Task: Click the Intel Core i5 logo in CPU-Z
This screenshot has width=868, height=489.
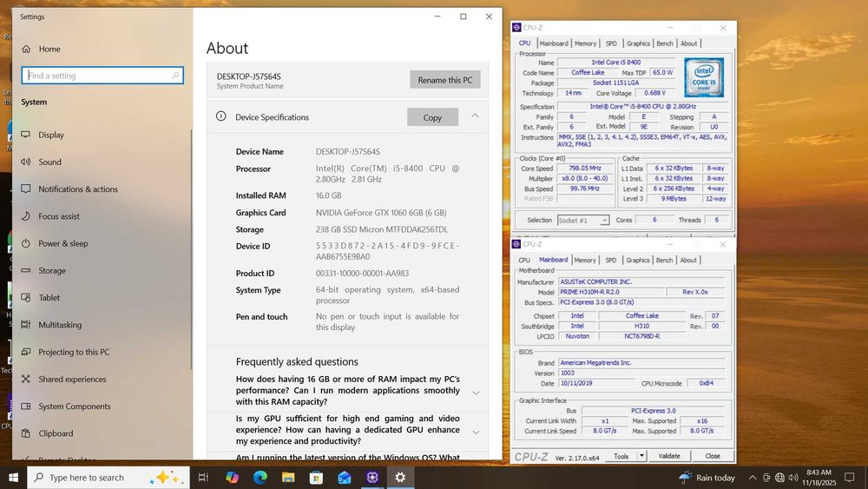Action: [x=704, y=77]
